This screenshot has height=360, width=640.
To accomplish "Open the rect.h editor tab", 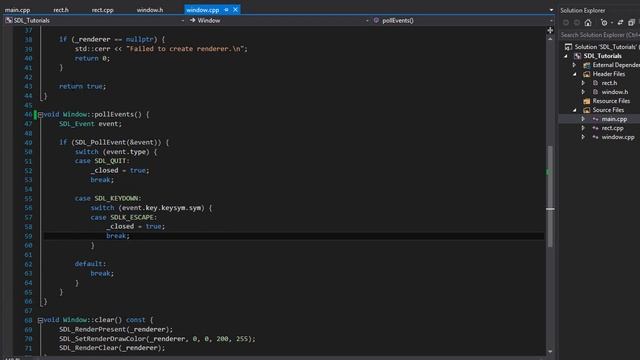I will pyautogui.click(x=61, y=10).
